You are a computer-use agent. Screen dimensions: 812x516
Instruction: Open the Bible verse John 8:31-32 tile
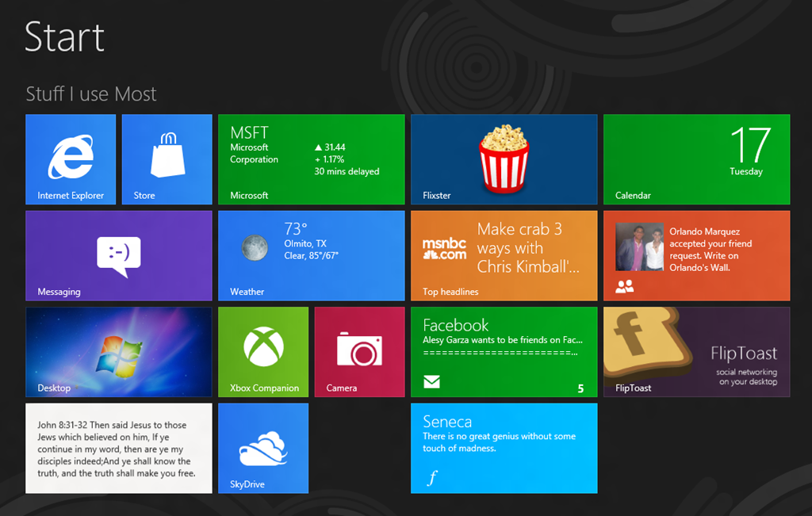[119, 448]
